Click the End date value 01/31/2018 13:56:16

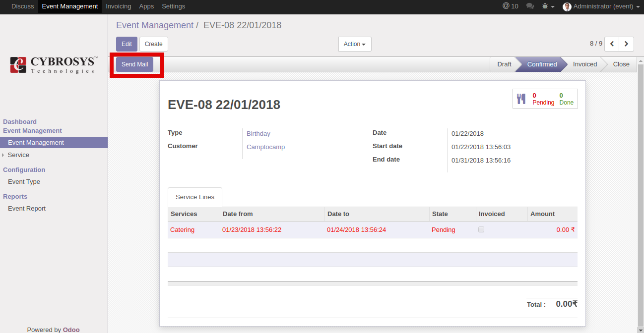click(x=481, y=161)
